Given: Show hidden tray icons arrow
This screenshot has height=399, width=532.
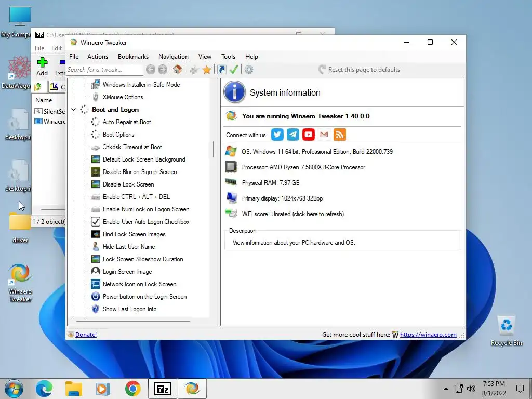Looking at the screenshot, I should [x=446, y=389].
